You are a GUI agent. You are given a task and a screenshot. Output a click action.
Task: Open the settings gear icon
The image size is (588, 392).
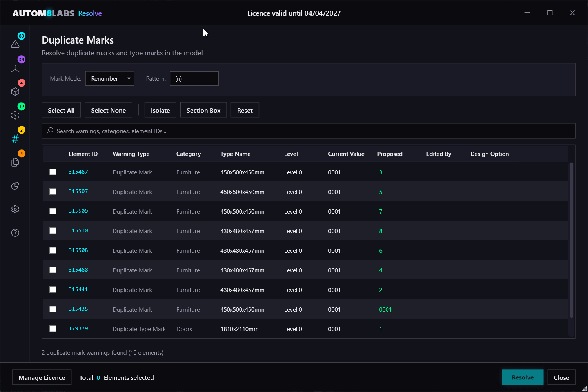[15, 209]
